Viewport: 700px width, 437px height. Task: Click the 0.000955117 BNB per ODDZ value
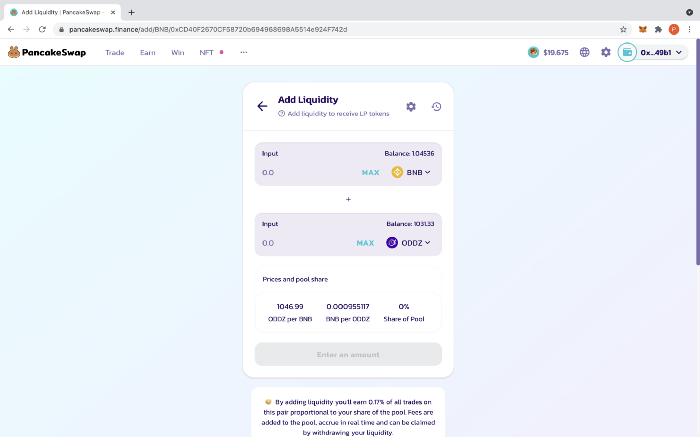(x=348, y=307)
